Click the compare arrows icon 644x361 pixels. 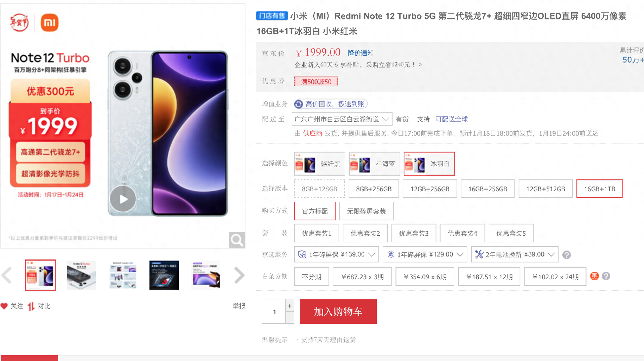tap(31, 306)
